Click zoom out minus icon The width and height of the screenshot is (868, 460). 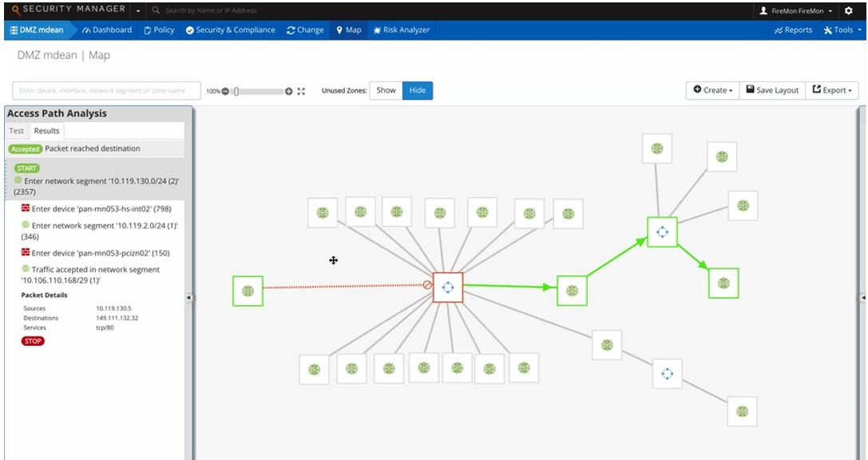226,91
